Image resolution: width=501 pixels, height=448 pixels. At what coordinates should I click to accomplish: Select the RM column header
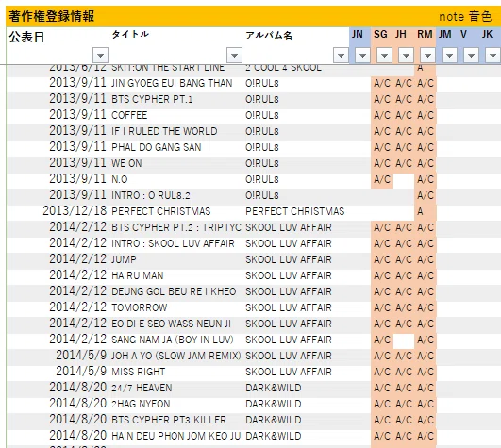[425, 34]
